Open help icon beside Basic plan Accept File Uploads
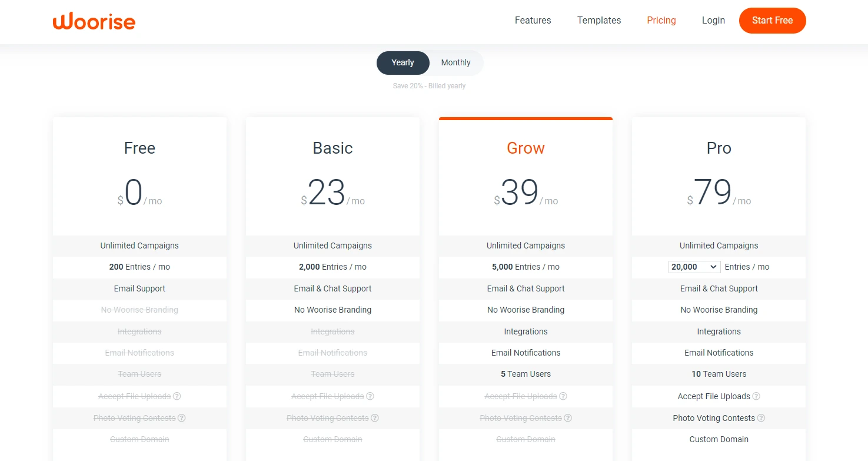868x461 pixels. [x=370, y=396]
